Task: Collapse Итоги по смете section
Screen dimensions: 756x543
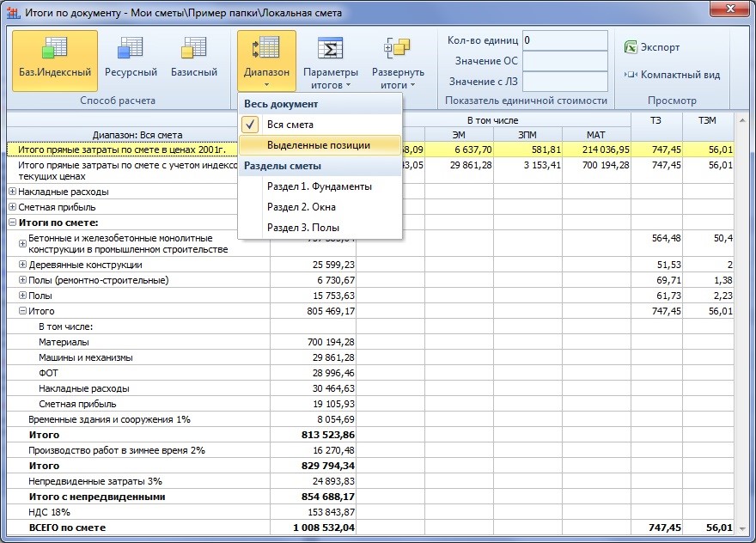Action: coord(13,223)
